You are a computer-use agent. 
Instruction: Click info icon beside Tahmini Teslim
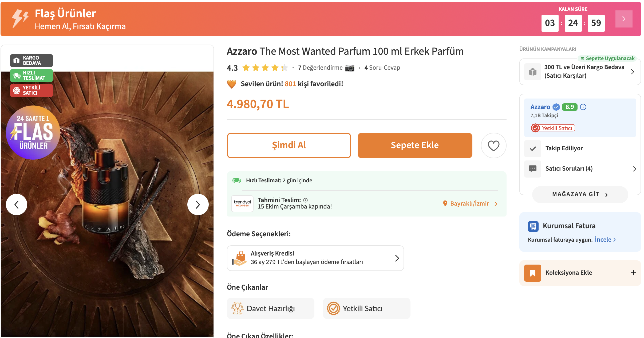(x=306, y=200)
